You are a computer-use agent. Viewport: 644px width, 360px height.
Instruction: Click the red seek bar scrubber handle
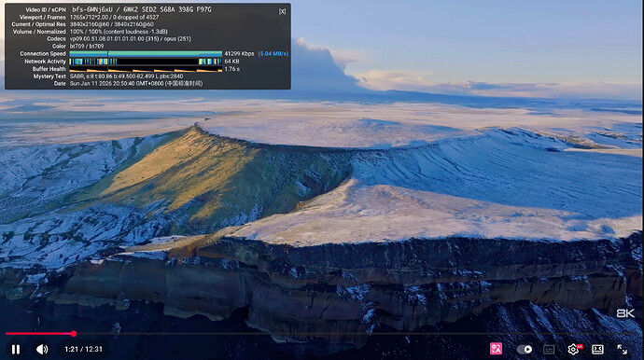coord(74,334)
